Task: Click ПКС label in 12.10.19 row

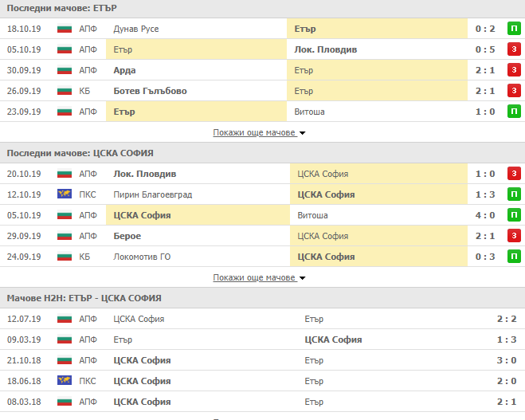Action: (88, 194)
